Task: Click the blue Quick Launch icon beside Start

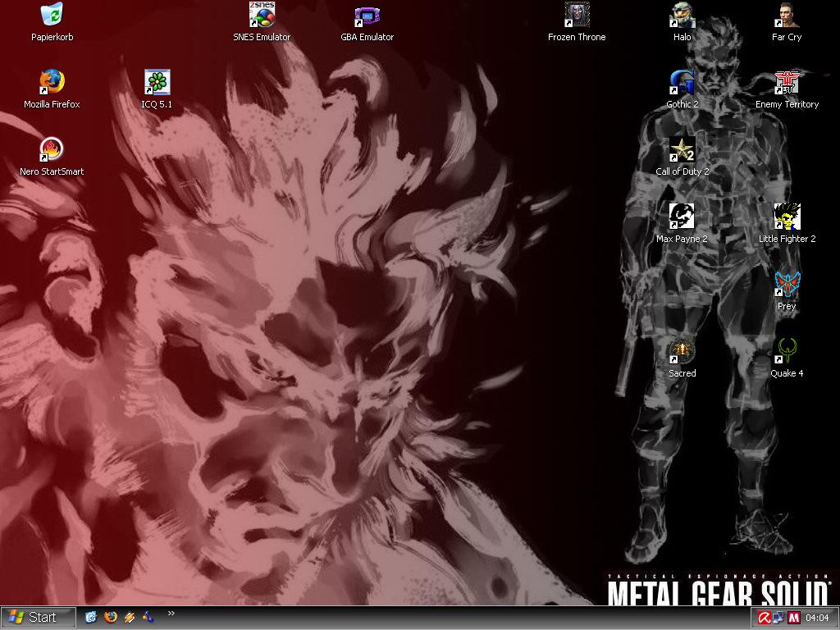Action: click(x=91, y=617)
